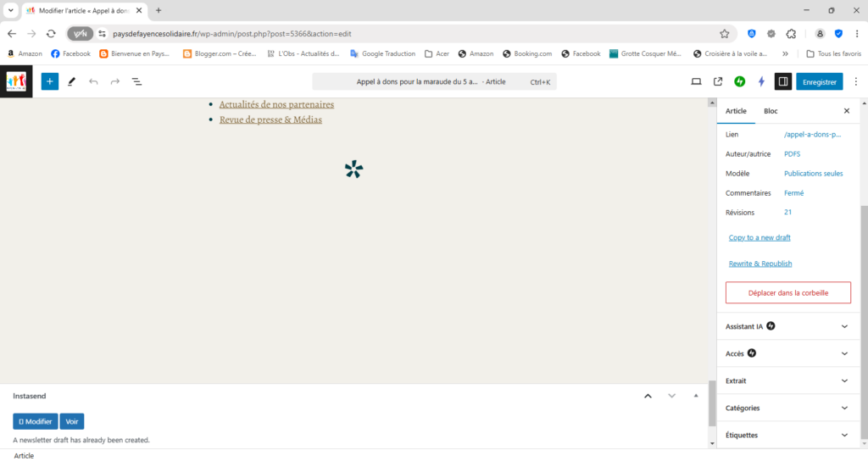Select the Article sidebar tab
Image resolution: width=868 pixels, height=461 pixels.
pos(736,111)
